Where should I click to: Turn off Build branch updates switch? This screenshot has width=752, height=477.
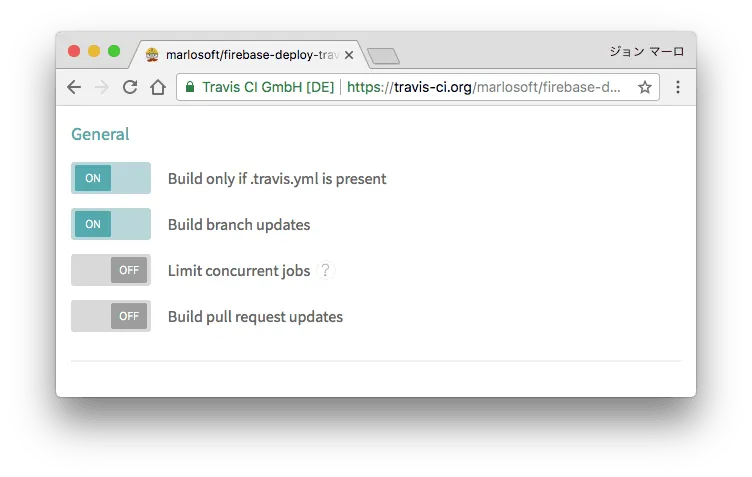click(110, 224)
